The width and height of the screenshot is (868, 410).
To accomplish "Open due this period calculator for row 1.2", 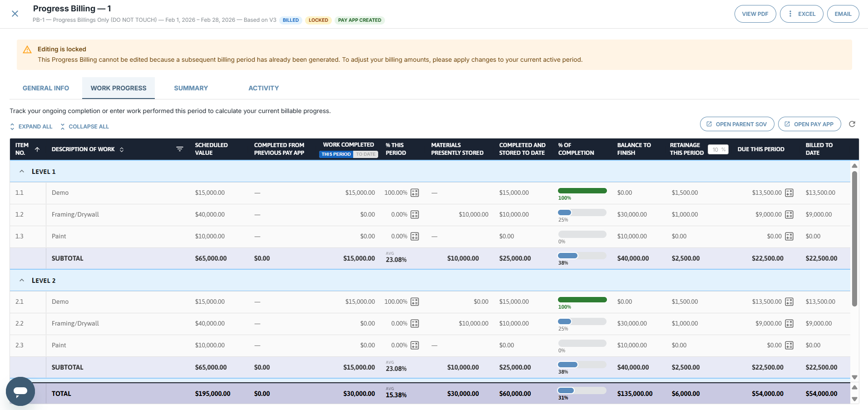I will pyautogui.click(x=789, y=214).
